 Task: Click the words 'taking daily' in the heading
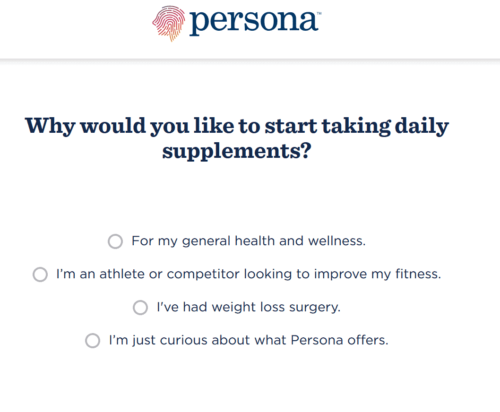coord(385,127)
